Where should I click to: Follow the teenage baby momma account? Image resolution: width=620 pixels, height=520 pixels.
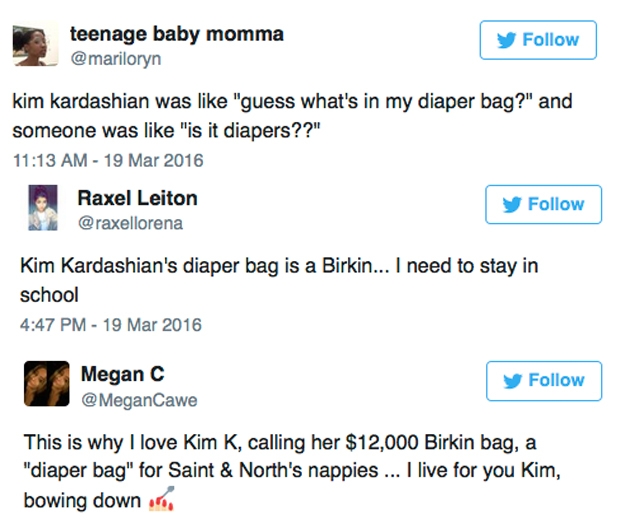point(538,40)
